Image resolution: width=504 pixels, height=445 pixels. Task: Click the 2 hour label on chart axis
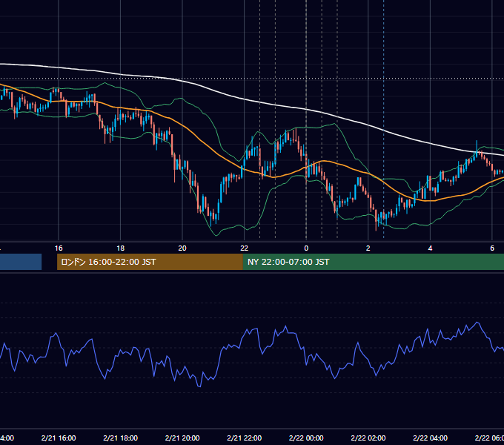368,248
